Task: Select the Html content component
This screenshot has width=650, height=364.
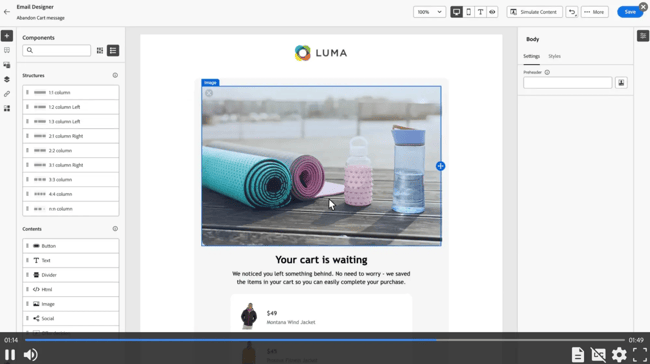Action: click(71, 289)
